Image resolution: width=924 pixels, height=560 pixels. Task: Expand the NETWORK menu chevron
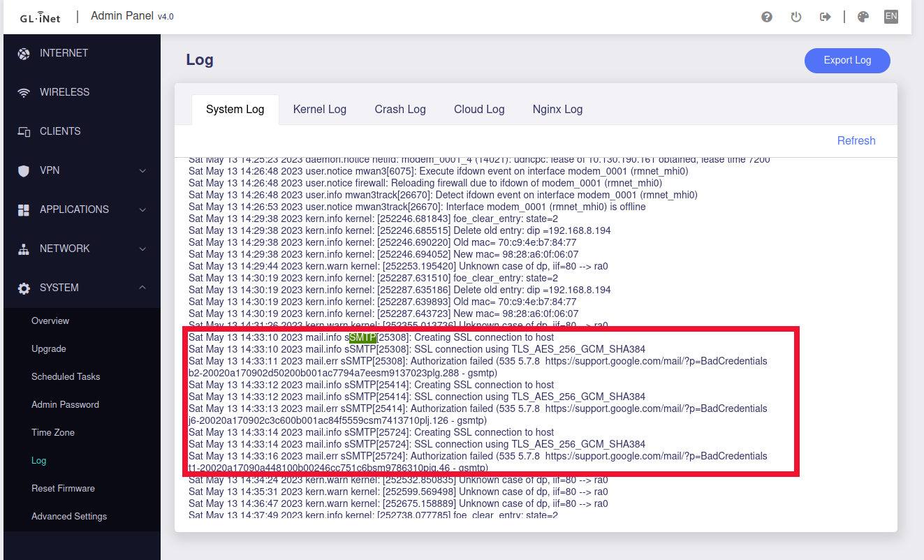[x=142, y=249]
